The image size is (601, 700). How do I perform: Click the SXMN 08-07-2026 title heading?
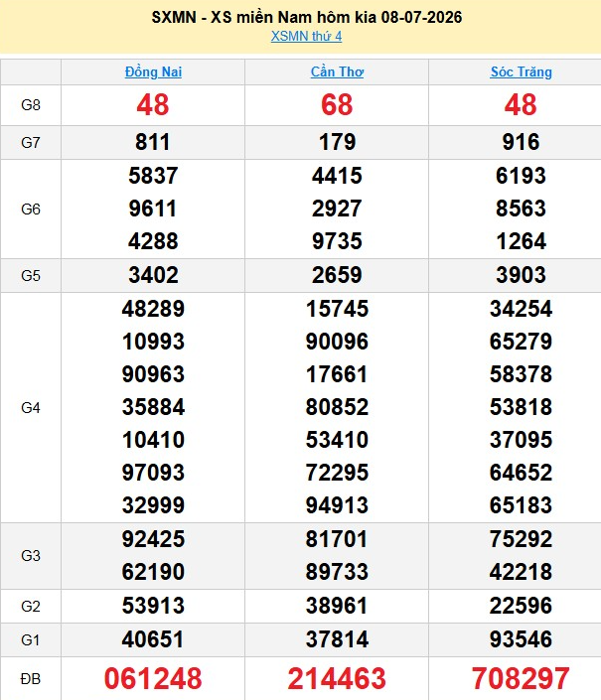click(x=307, y=17)
